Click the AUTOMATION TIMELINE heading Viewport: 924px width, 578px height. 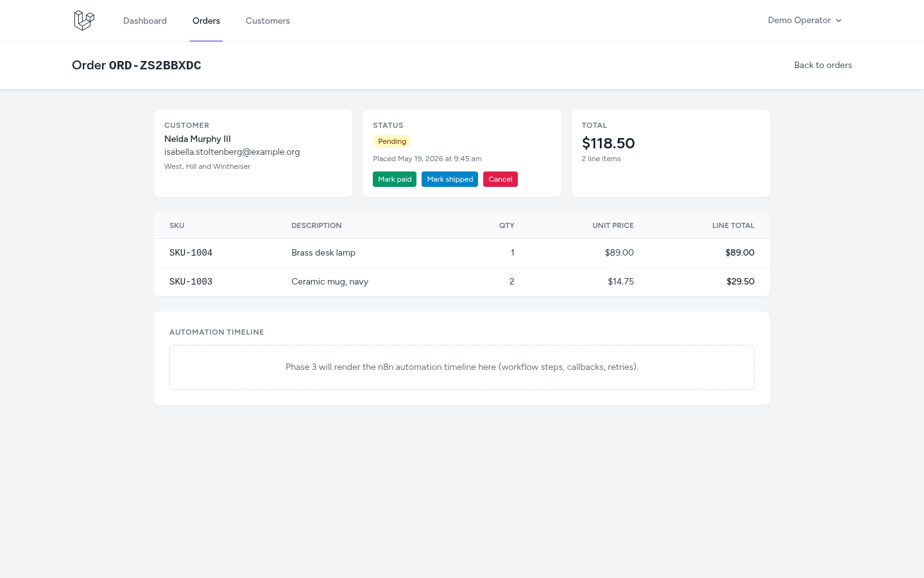[217, 332]
